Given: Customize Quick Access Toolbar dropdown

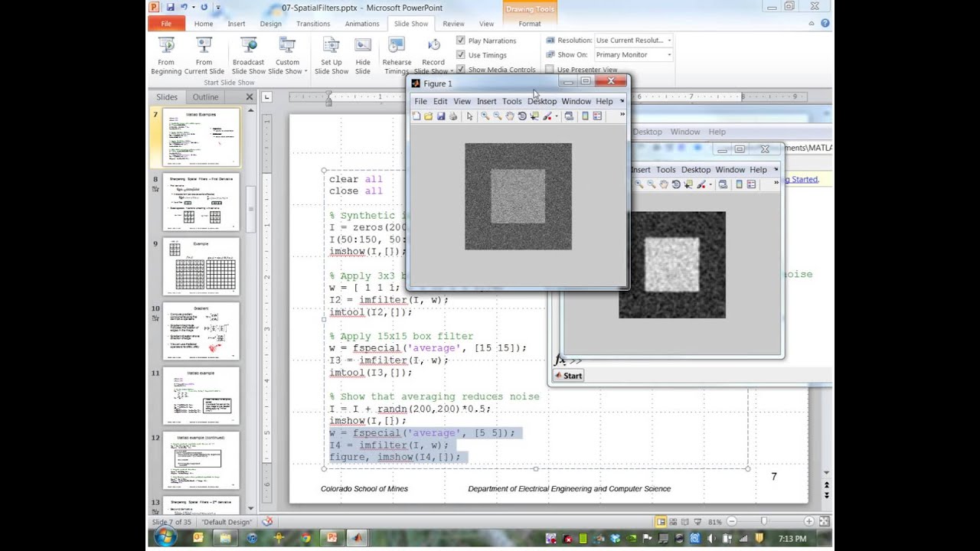Looking at the screenshot, I should pos(218,8).
